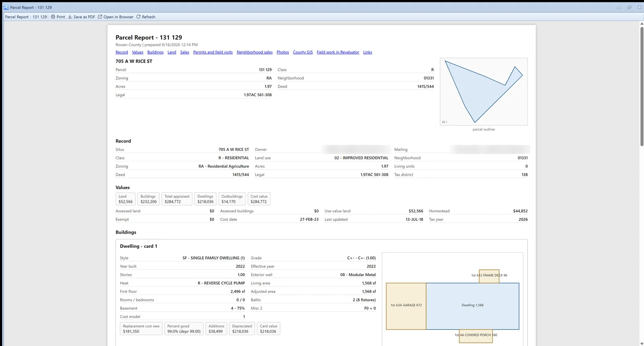Click the Total appraised box $284,772
Image resolution: width=644 pixels, height=346 pixels.
coord(177,199)
